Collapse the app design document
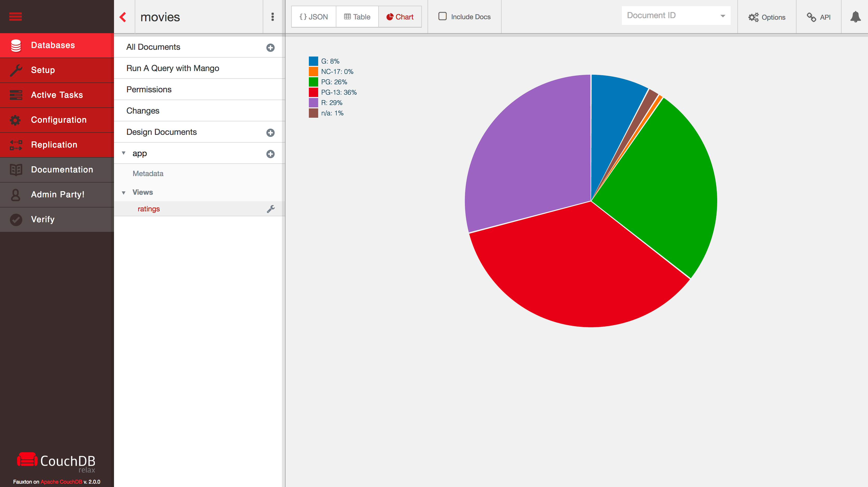Viewport: 868px width, 487px height. click(124, 153)
